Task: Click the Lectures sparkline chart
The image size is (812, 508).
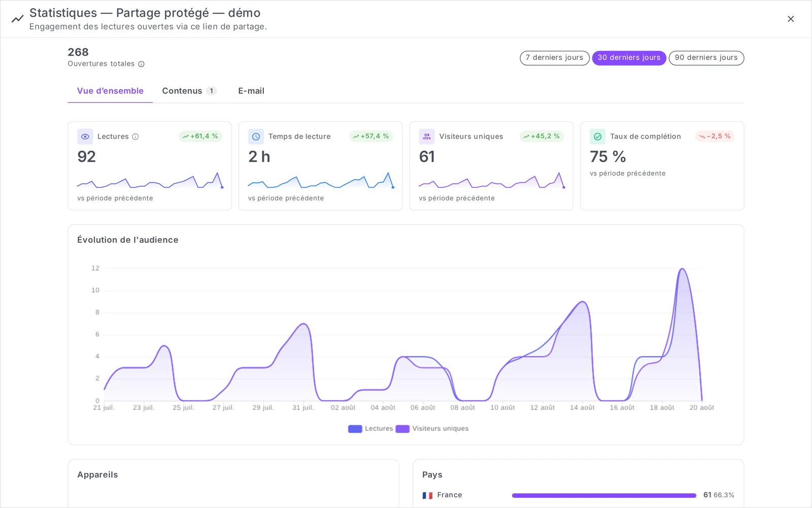Action: click(150, 180)
